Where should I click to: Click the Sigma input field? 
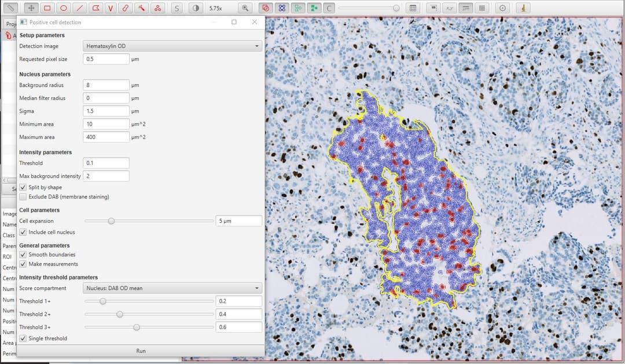106,111
